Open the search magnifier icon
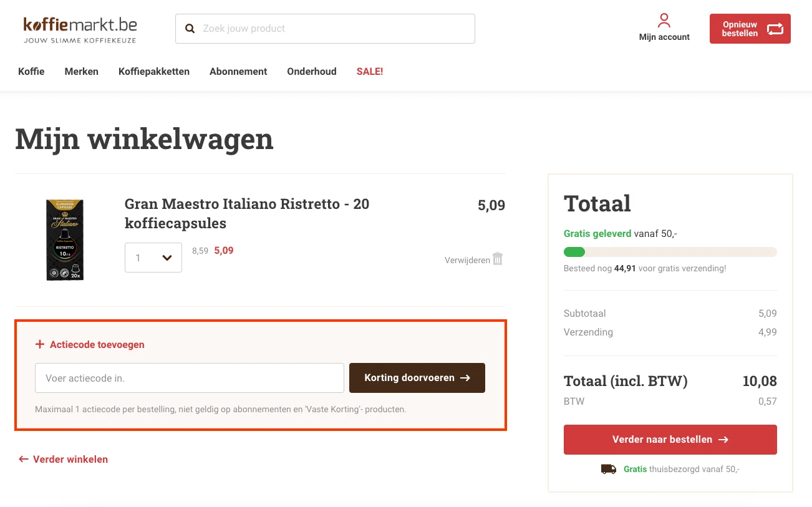 [x=190, y=28]
